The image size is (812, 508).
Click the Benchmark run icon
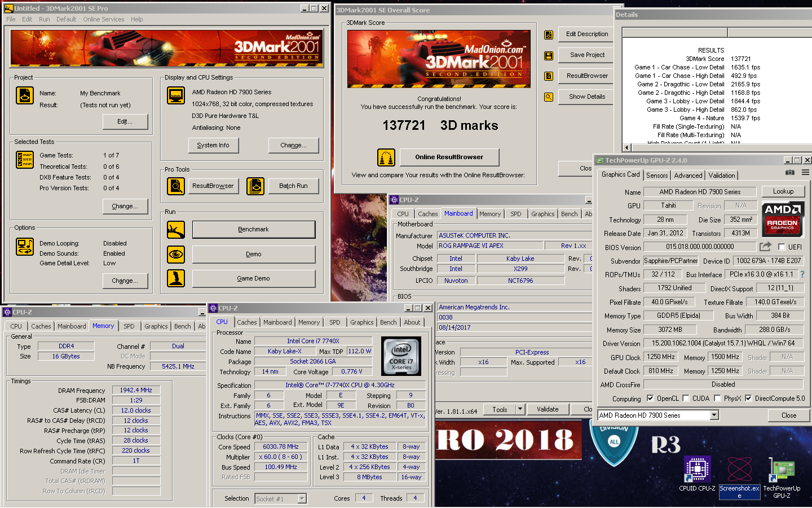click(176, 230)
